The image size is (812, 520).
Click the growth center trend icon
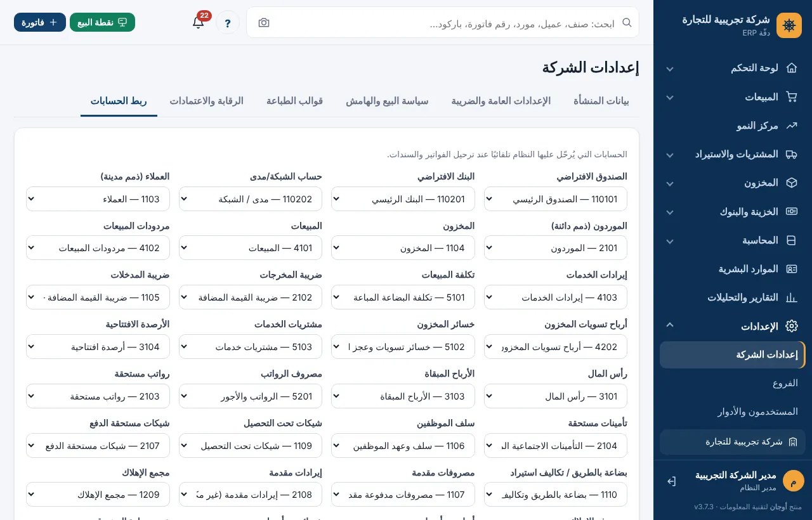click(x=792, y=126)
